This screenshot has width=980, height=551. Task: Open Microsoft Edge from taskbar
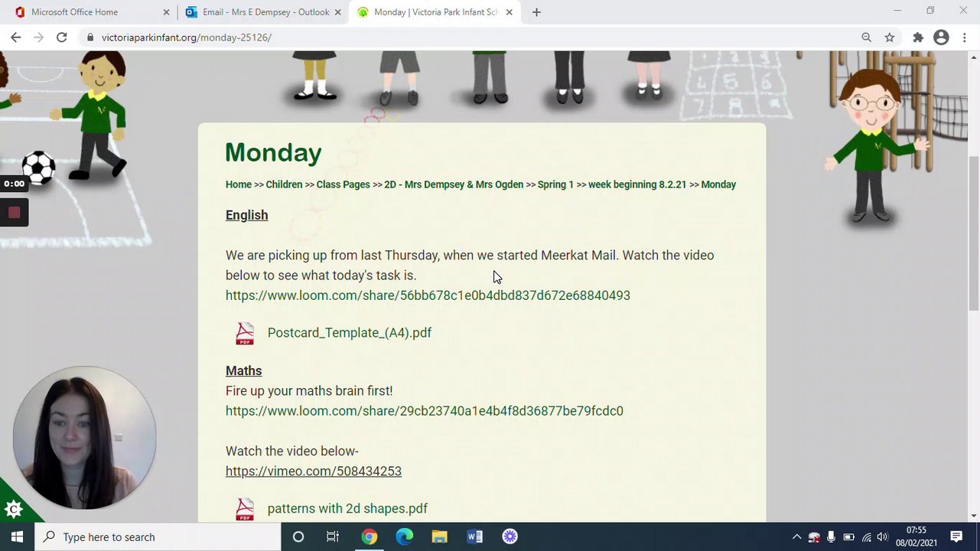[x=404, y=537]
